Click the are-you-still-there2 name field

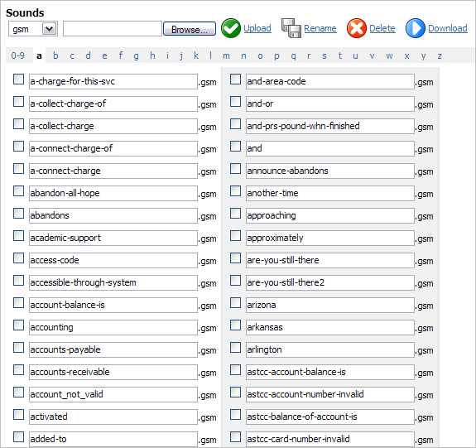[330, 282]
